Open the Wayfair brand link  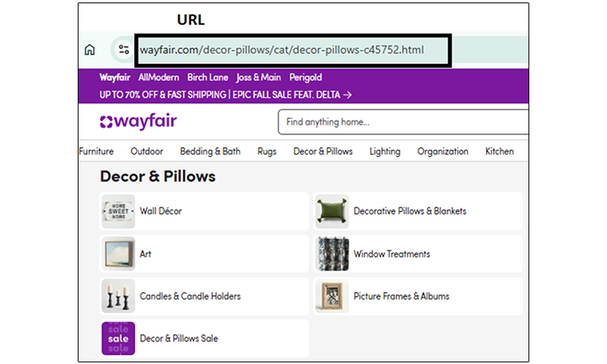(x=115, y=78)
